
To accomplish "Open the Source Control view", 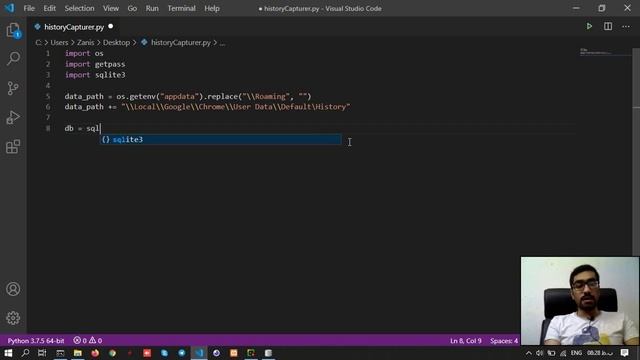I will coord(13,88).
